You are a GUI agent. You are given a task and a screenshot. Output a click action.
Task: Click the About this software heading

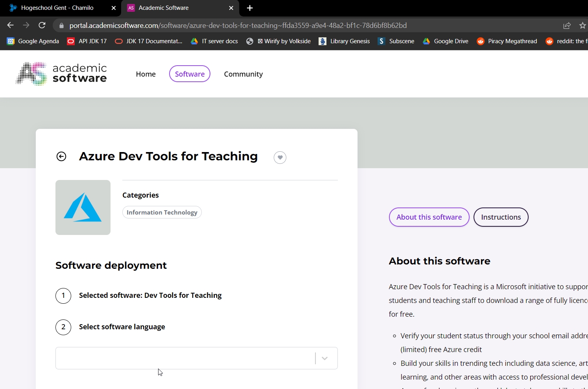pos(439,261)
